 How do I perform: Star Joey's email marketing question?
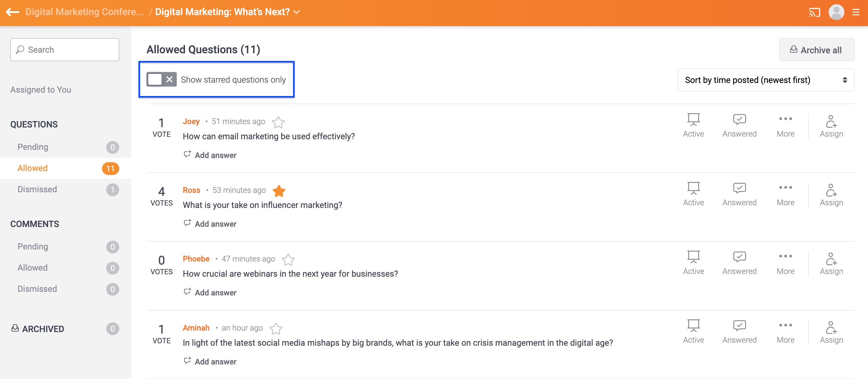[278, 122]
